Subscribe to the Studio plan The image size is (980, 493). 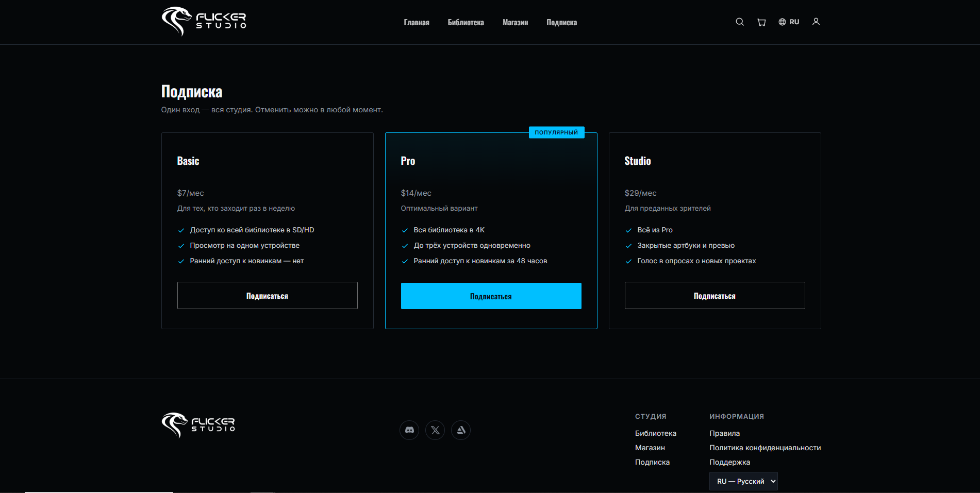tap(715, 296)
